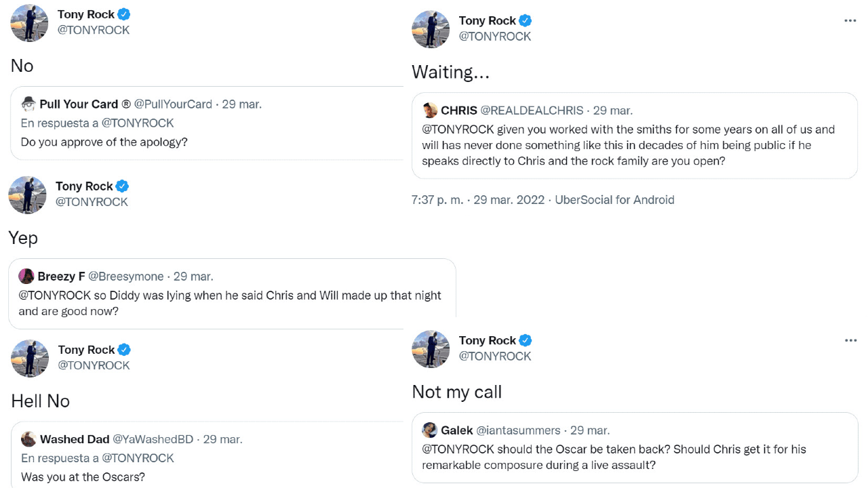Click Washed Dad's profile picture

coord(28,439)
